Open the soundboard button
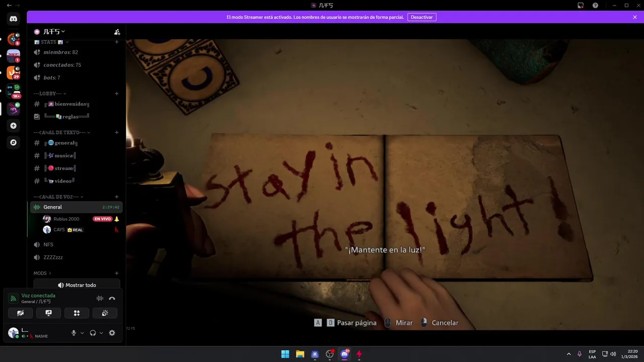 (105, 313)
